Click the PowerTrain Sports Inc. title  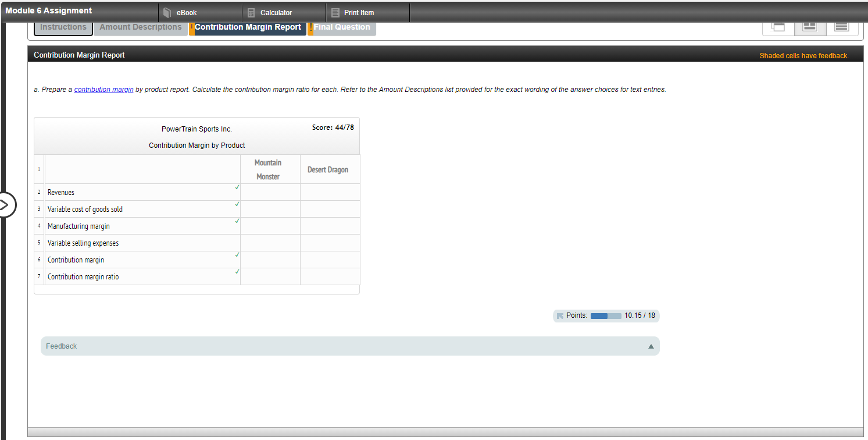click(197, 129)
